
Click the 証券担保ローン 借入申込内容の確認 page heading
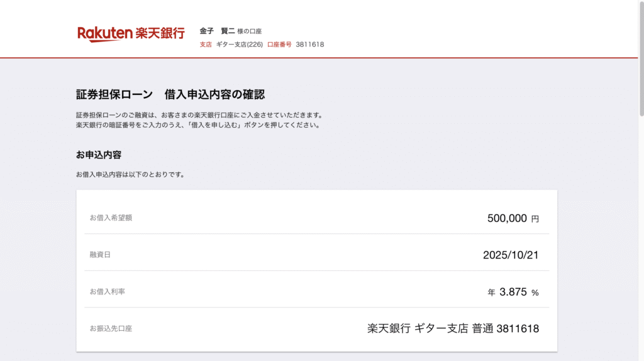(x=170, y=94)
